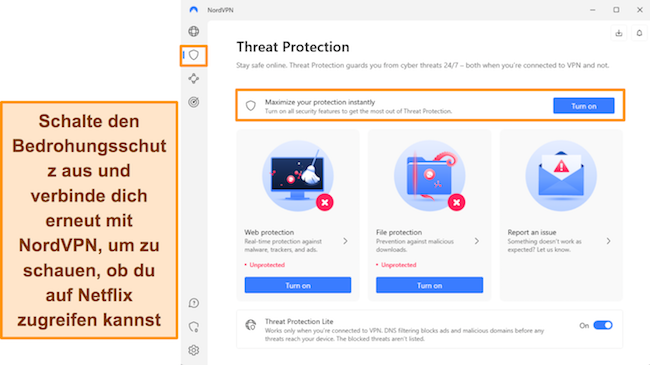Click the shield timer icon in sidebar

click(194, 327)
